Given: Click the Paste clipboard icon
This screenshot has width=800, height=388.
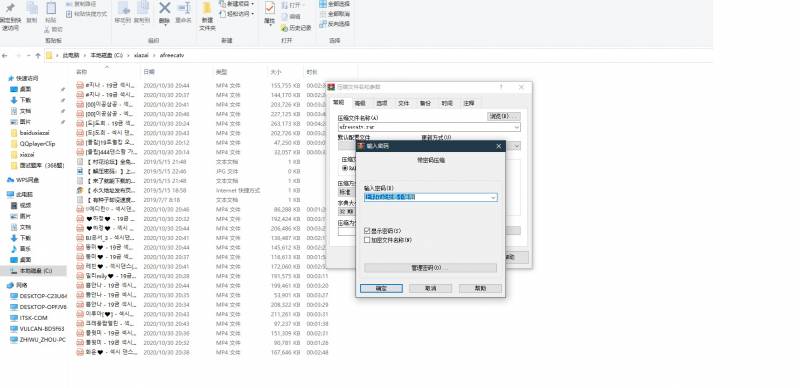Looking at the screenshot, I should pyautogui.click(x=51, y=8).
